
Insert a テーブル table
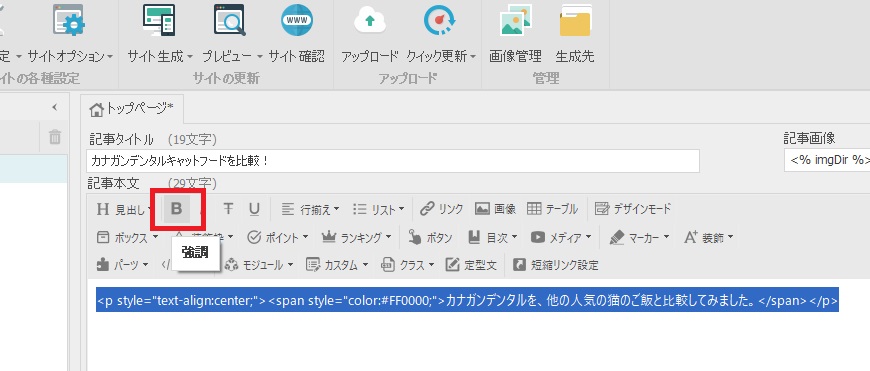point(552,209)
